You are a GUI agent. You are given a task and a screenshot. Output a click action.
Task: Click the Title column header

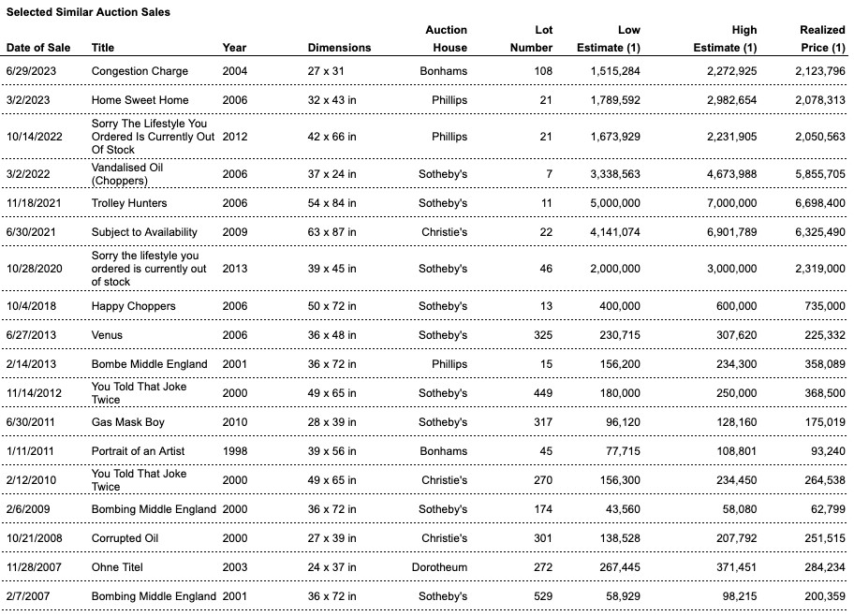coord(103,48)
